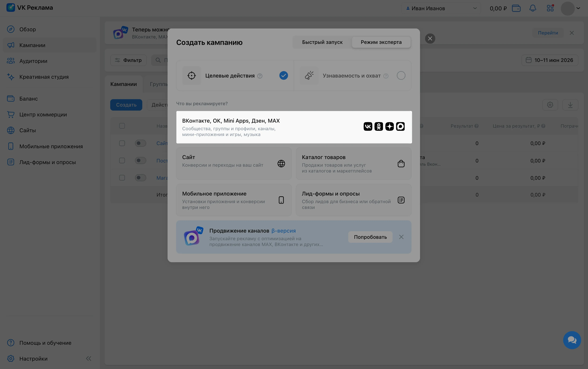
Task: Click the Мобильные приложения phone icon in sidebar
Action: [x=11, y=146]
